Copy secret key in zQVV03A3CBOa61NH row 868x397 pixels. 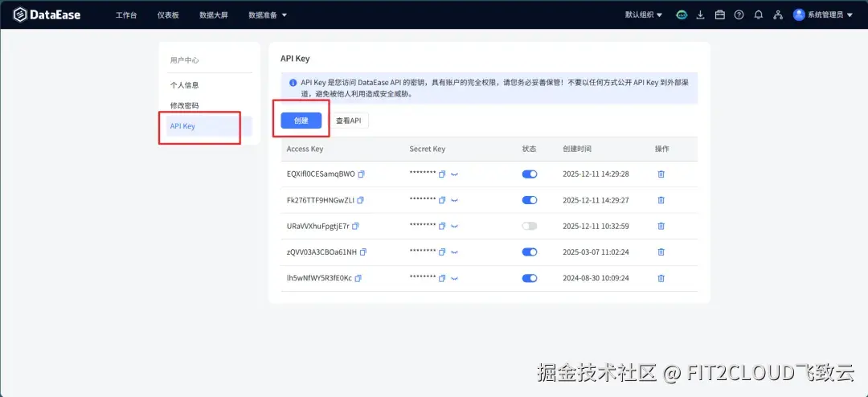tap(442, 252)
